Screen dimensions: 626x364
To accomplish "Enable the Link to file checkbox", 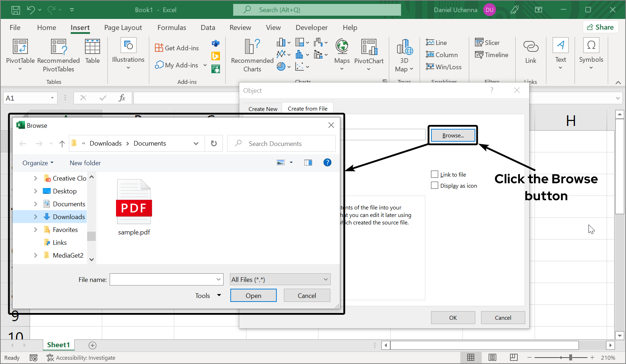I will [x=435, y=175].
